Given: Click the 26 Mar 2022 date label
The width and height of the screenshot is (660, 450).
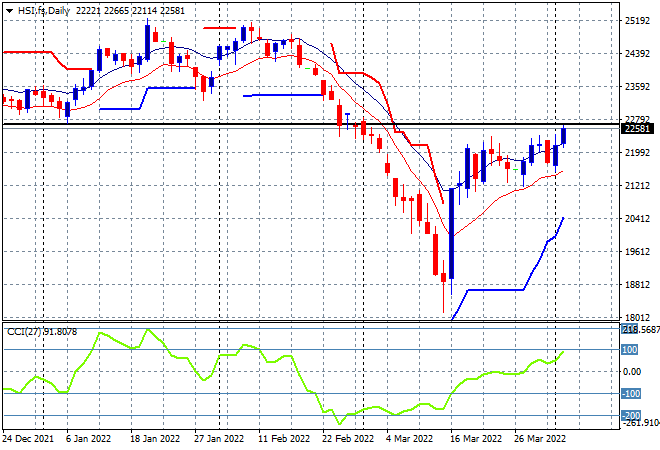Looking at the screenshot, I should (x=540, y=439).
